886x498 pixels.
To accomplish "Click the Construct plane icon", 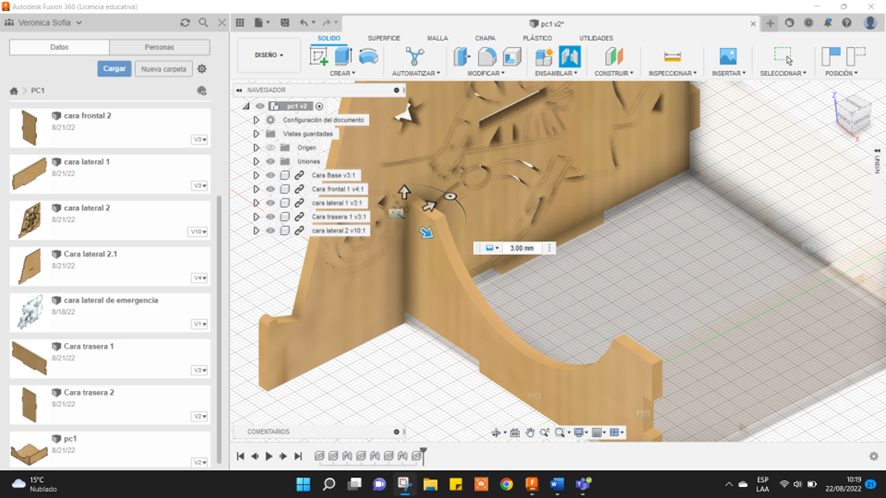I will 614,57.
